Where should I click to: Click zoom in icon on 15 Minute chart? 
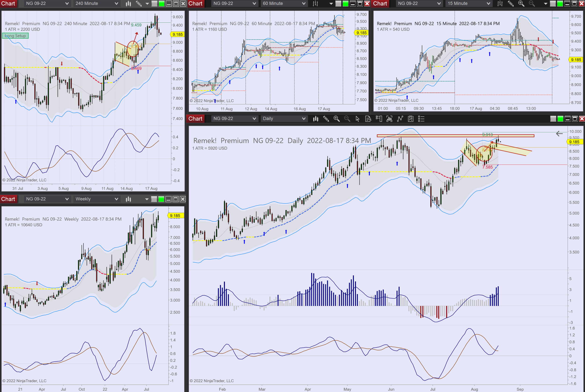click(x=521, y=4)
